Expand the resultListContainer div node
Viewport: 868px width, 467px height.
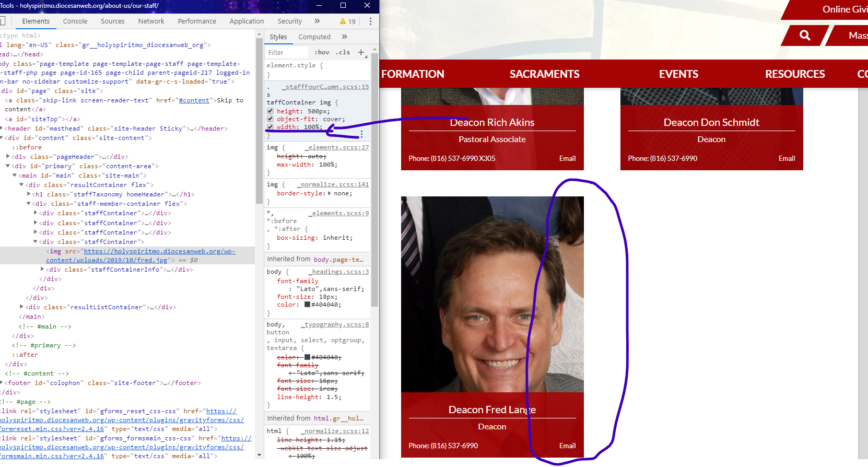[21, 307]
